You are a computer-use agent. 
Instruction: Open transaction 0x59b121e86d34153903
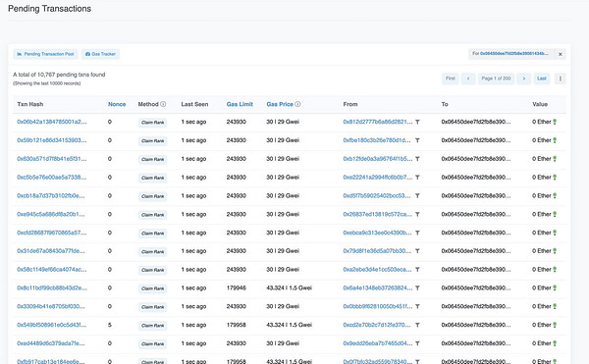[x=52, y=140]
